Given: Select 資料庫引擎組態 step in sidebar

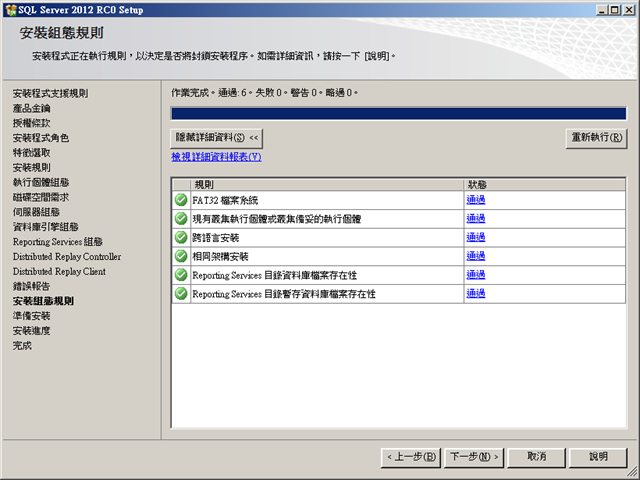Looking at the screenshot, I should tap(45, 227).
